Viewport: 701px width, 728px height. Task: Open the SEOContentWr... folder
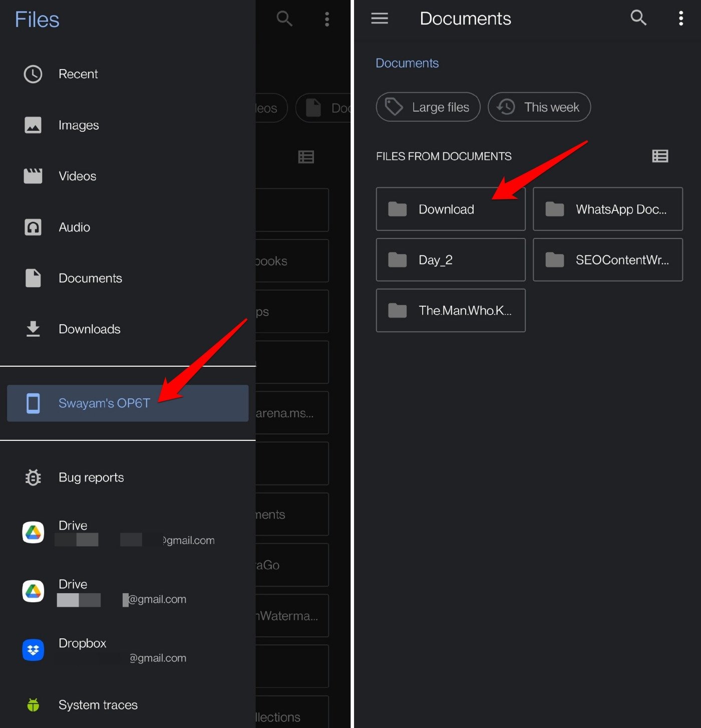[607, 260]
